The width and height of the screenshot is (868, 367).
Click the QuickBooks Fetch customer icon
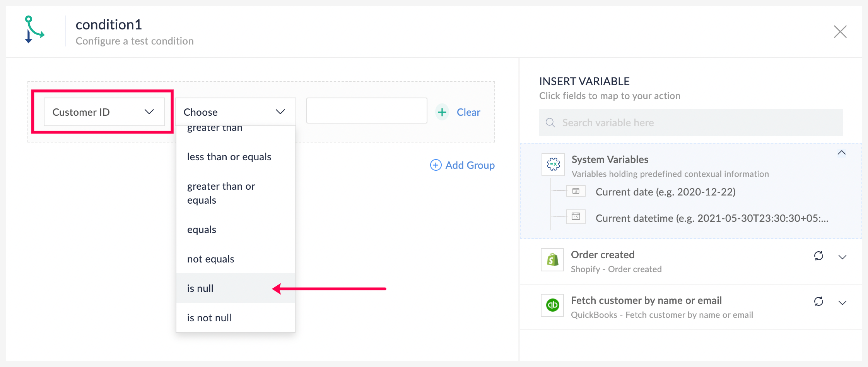point(552,305)
